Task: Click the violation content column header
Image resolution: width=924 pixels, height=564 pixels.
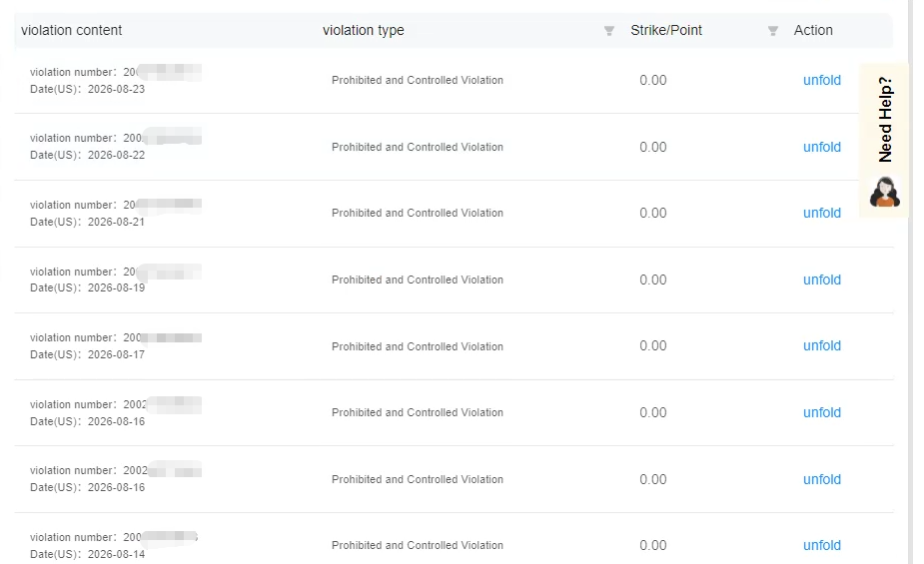Action: 71,30
